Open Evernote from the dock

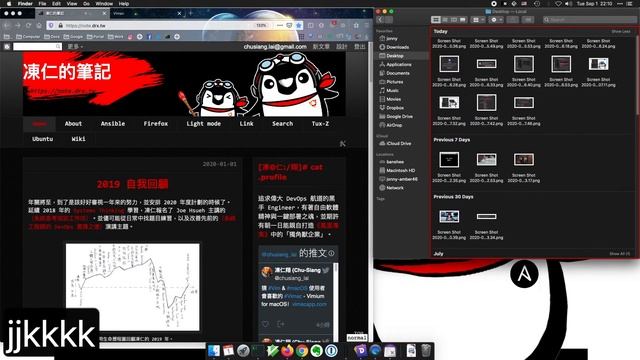pos(316,351)
